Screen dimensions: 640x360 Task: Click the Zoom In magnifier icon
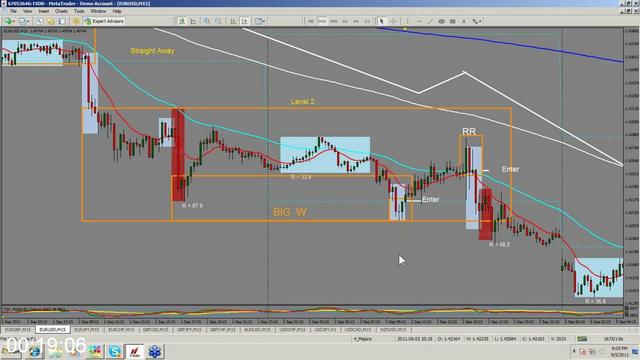click(207, 21)
